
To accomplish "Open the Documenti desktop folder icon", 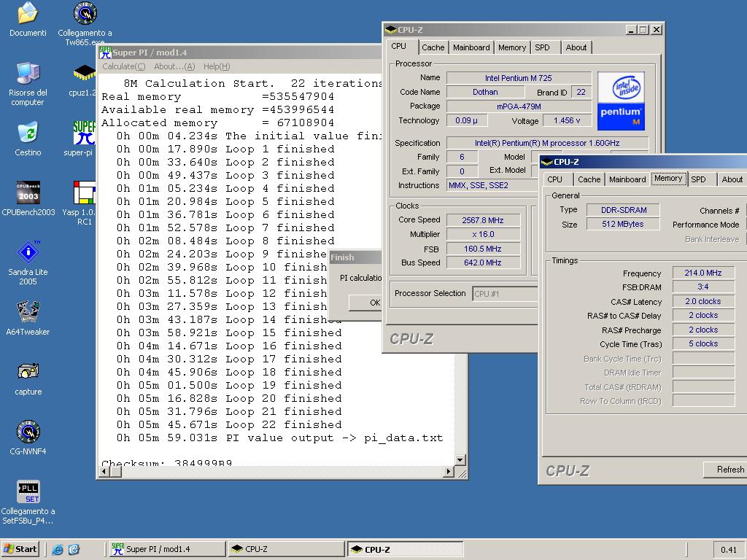I will [x=28, y=13].
